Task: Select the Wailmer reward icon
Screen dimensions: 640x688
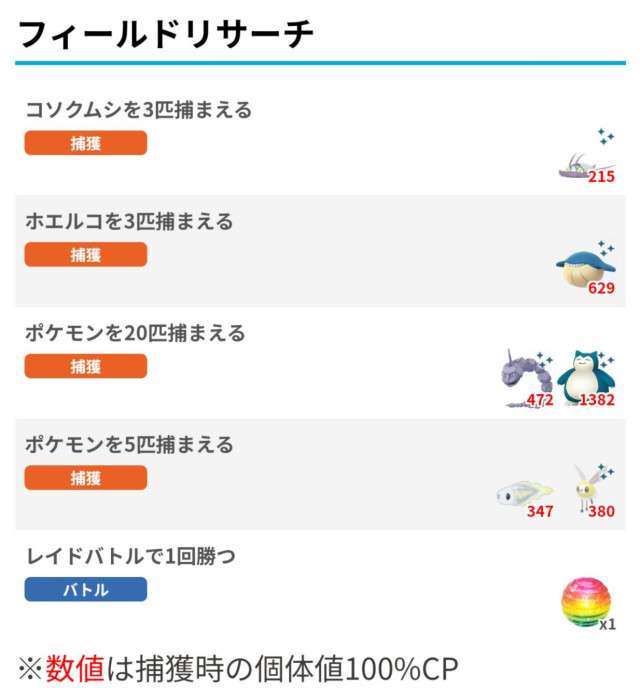Action: tap(582, 268)
